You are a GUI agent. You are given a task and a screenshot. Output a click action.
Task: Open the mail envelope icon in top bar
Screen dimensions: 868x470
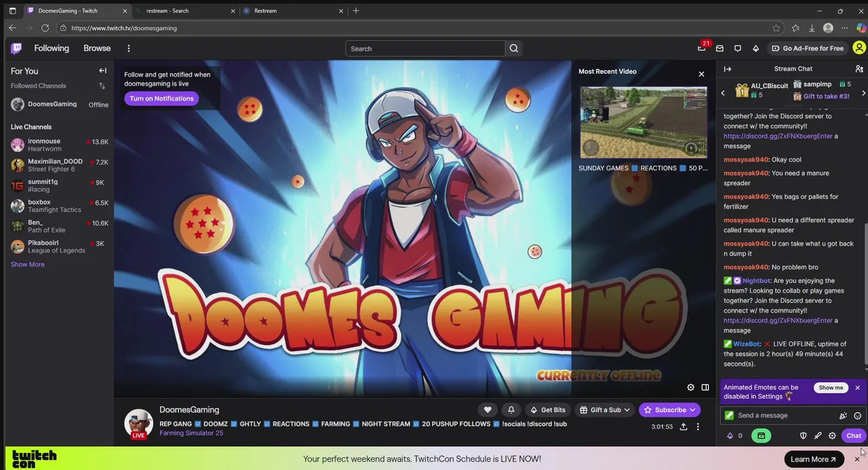720,48
